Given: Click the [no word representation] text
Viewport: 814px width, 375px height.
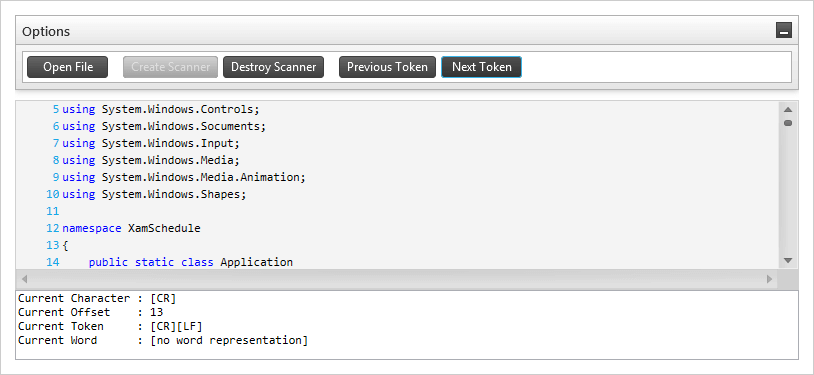Looking at the screenshot, I should (x=229, y=341).
